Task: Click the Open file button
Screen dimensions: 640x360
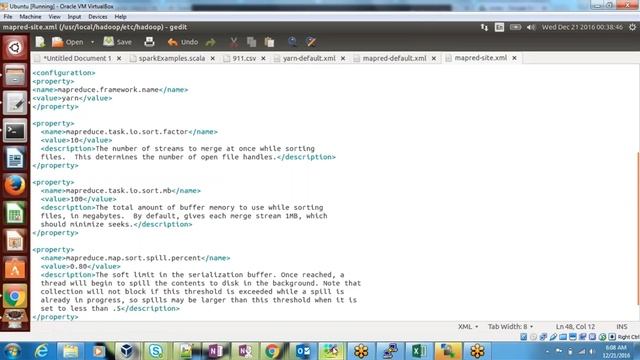Action: click(68, 42)
